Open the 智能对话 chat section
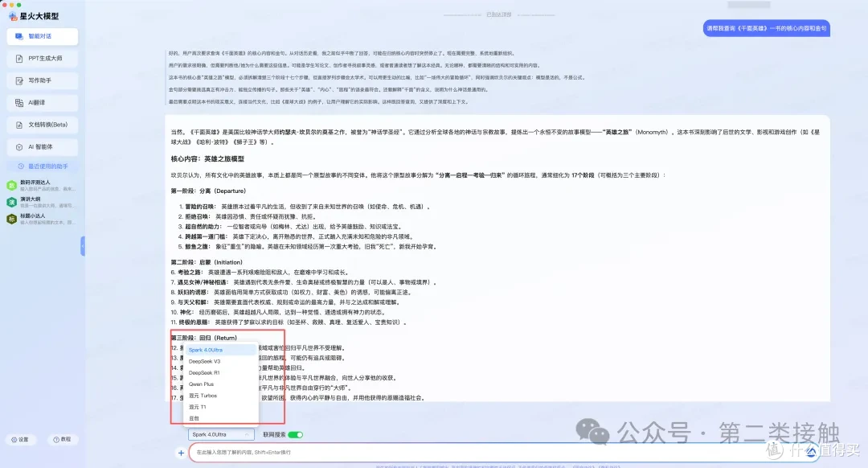The image size is (868, 468). click(x=42, y=36)
